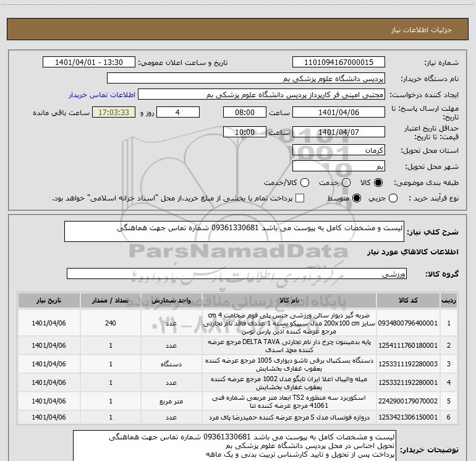Viewport: 476px width, 461px height.
Task: Click the request creator field مجتبی امینی فر
Action: click(261, 95)
